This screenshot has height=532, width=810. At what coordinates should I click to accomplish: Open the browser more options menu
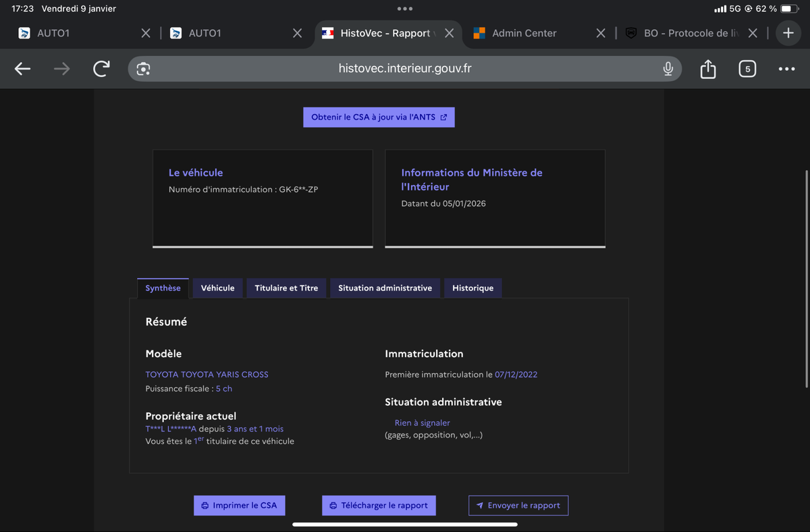[x=786, y=69]
